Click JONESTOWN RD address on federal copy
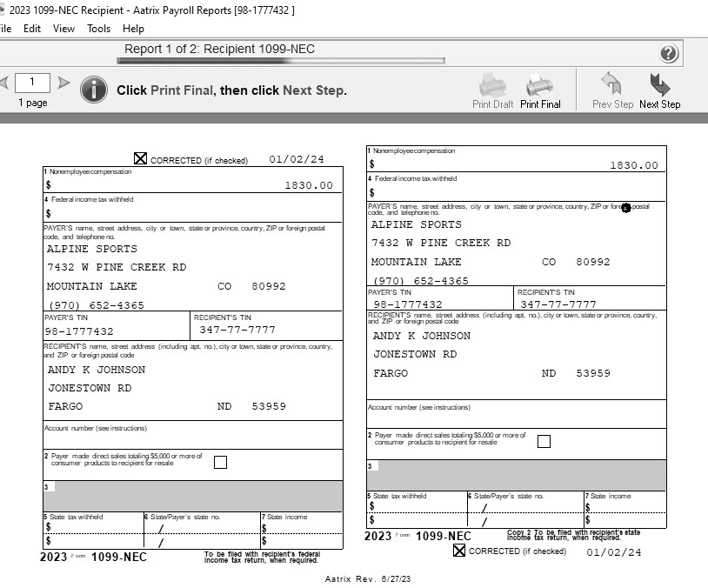 (90, 389)
